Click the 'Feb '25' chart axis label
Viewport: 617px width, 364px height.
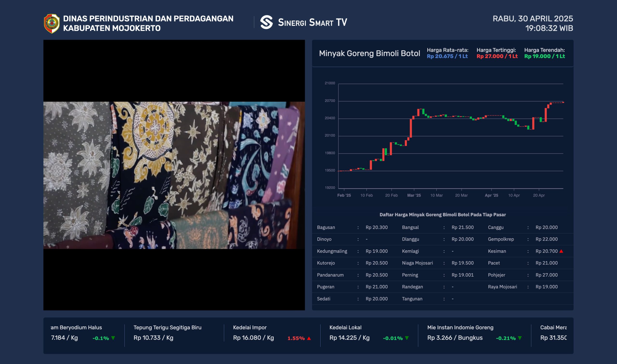tap(344, 195)
